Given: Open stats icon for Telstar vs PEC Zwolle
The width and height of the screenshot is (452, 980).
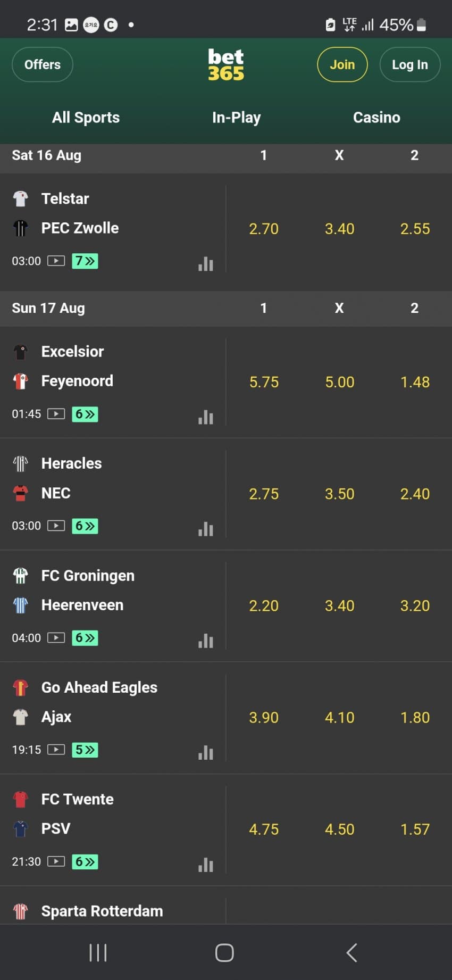Looking at the screenshot, I should [206, 264].
